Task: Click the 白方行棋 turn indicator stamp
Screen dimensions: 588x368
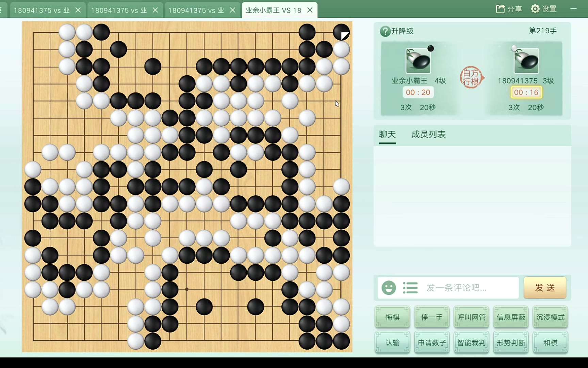Action: click(472, 78)
